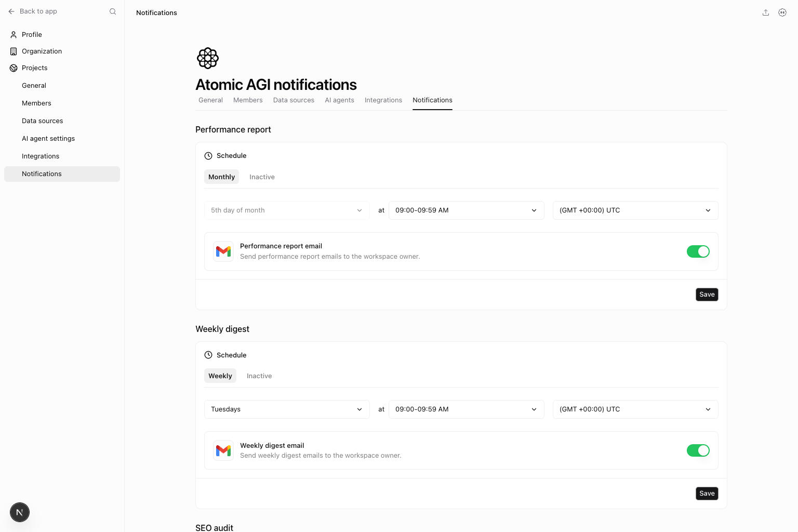798x532 pixels.
Task: Open search with the magnifier icon
Action: point(113,11)
